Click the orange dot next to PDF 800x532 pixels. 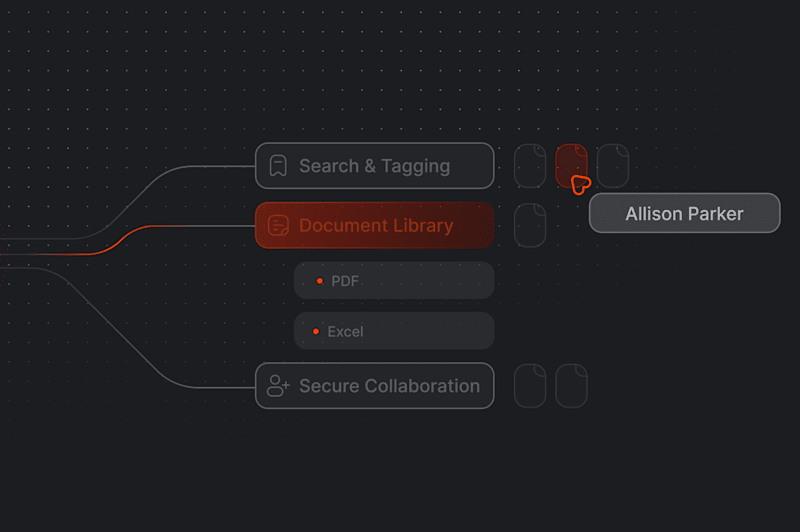pyautogui.click(x=319, y=281)
